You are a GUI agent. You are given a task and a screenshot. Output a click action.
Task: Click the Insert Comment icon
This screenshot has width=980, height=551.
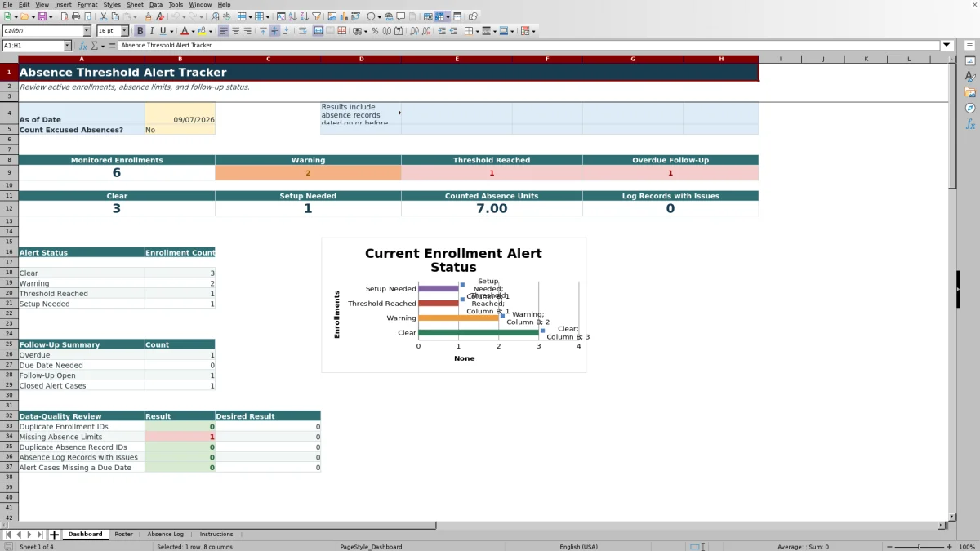[x=401, y=16]
